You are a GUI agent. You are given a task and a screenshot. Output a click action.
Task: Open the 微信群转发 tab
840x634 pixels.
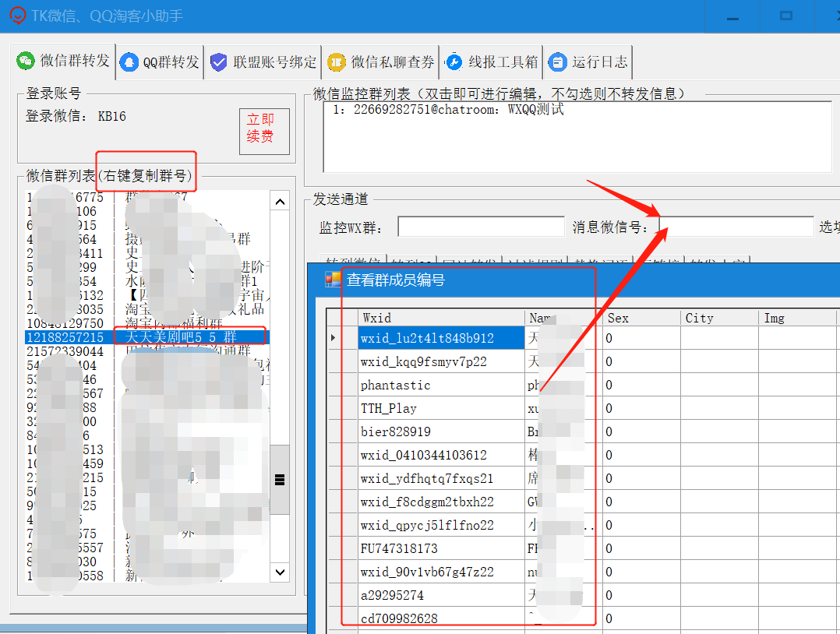[63, 61]
